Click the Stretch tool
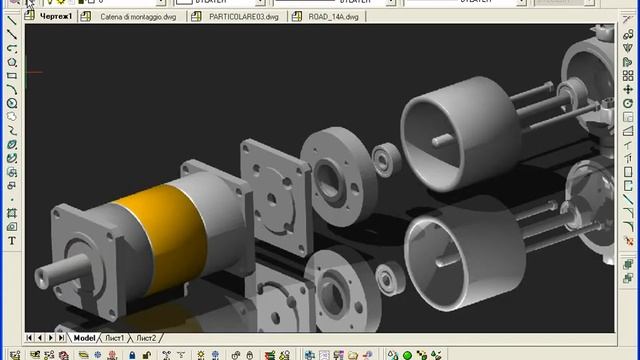The image size is (640, 360). (x=628, y=131)
